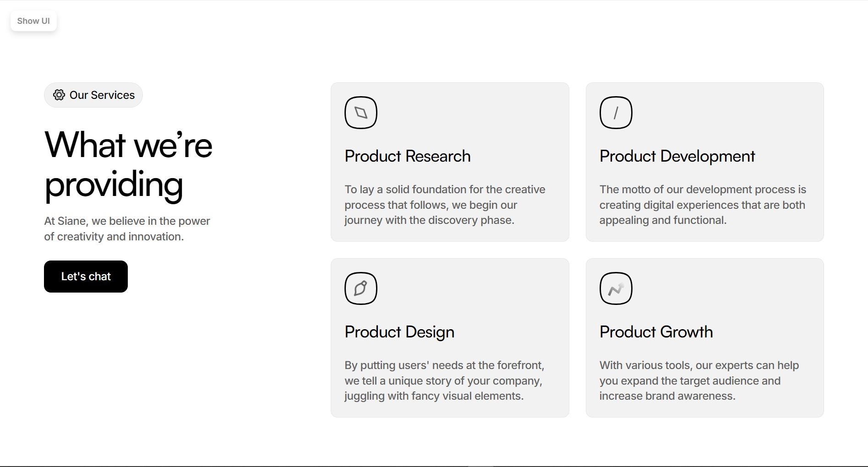
Task: Click the Show UI button
Action: [33, 21]
